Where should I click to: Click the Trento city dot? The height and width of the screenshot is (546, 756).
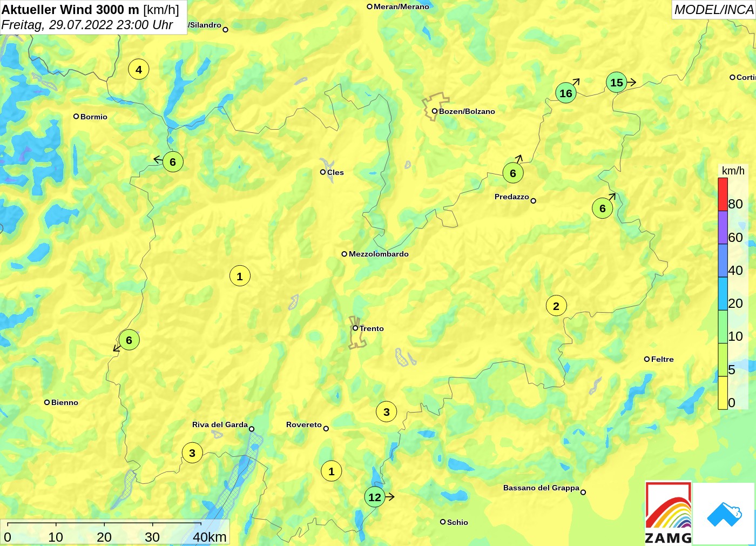[x=355, y=328]
